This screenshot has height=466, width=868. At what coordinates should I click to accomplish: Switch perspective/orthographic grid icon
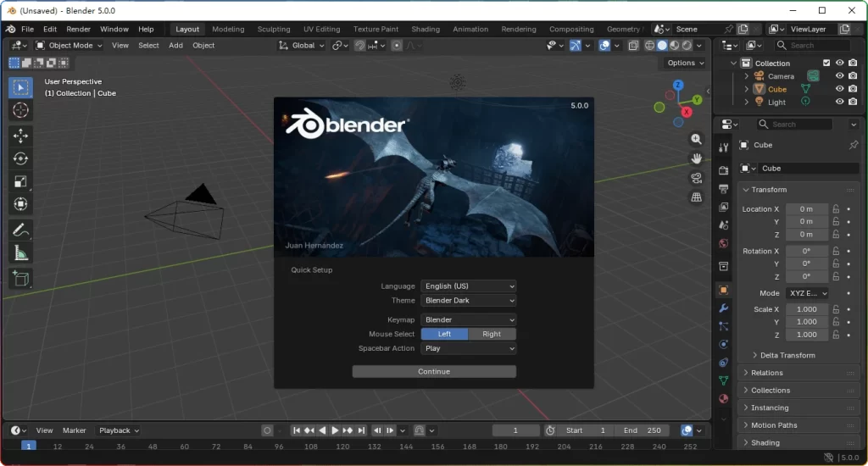[697, 197]
